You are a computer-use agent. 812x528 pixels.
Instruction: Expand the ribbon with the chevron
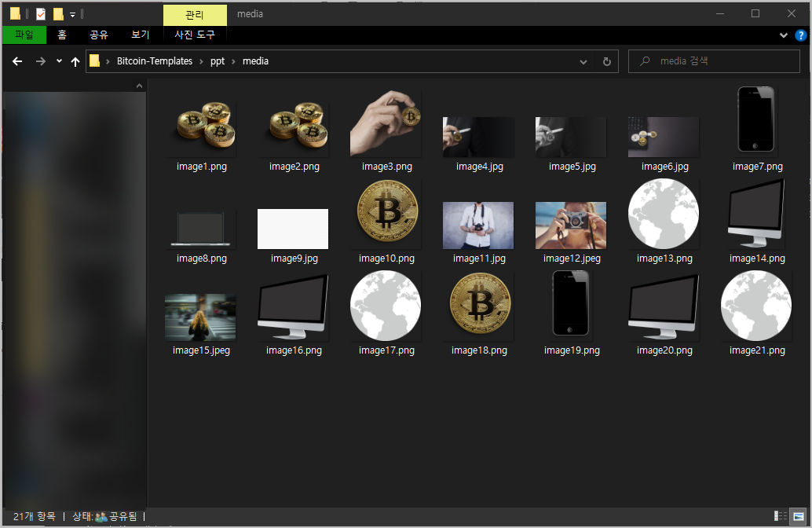click(784, 35)
